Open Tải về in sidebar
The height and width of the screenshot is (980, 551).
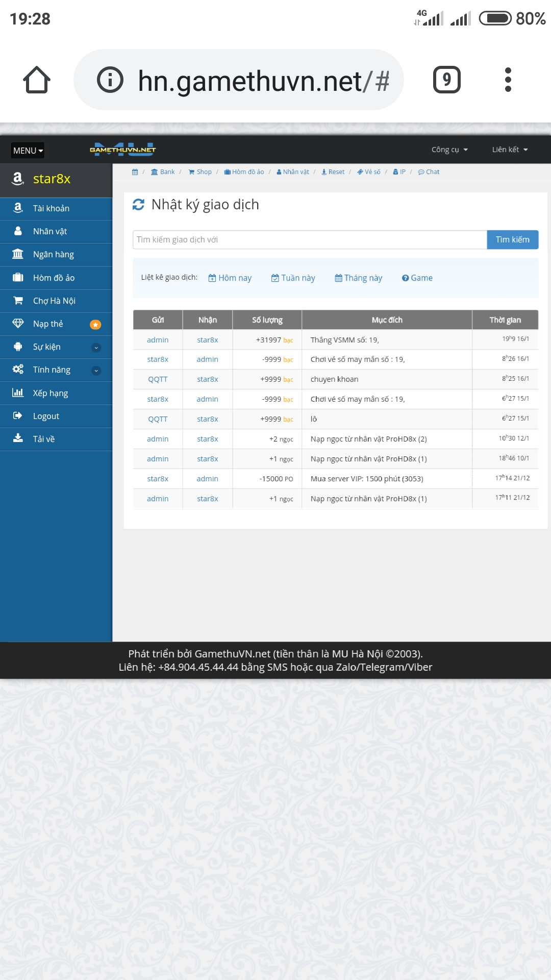point(56,439)
